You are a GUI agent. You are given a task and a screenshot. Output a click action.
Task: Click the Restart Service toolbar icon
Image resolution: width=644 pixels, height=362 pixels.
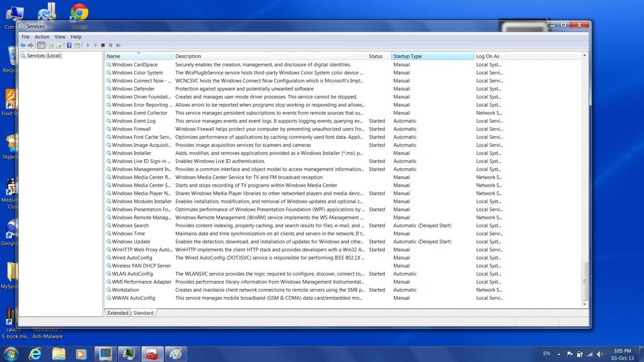[118, 45]
